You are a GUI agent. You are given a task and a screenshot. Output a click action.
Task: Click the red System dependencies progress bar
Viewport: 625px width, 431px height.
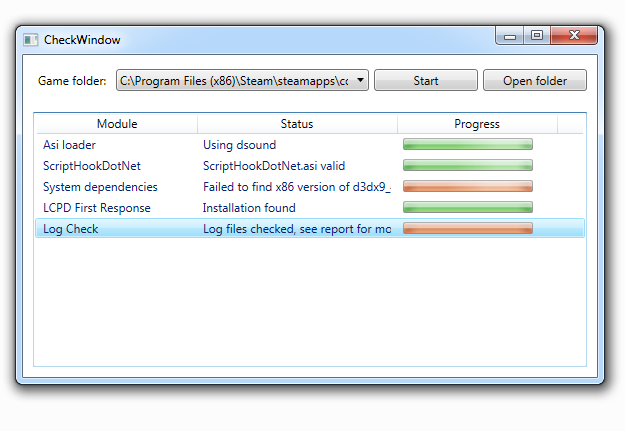click(x=467, y=187)
